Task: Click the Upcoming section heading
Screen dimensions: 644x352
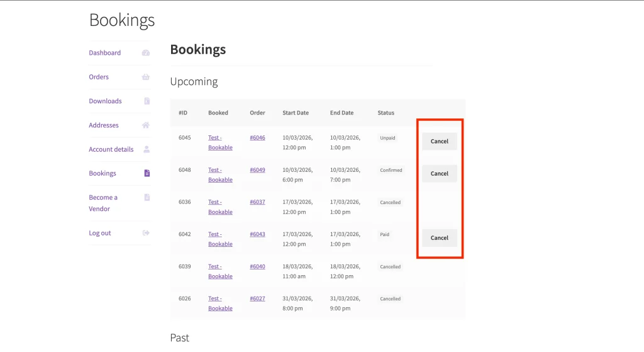Action: click(194, 81)
